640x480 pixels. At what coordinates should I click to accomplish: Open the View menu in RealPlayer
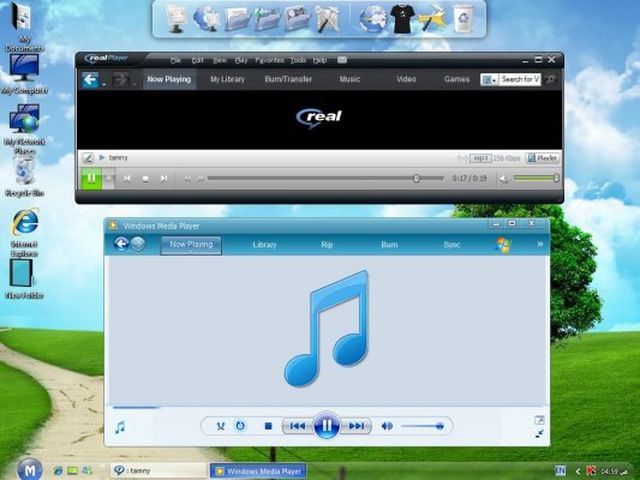(220, 60)
